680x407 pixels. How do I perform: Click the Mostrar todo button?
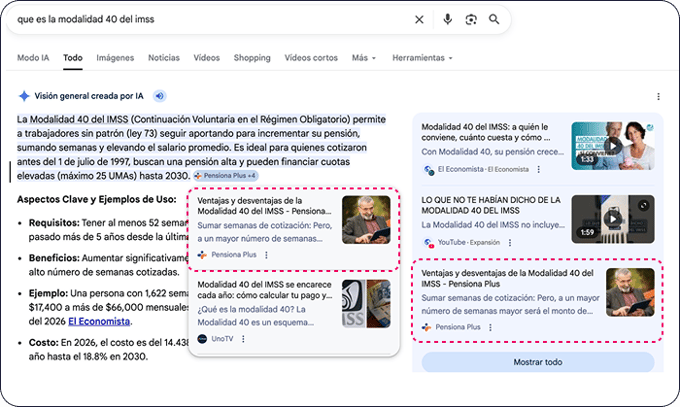[x=538, y=362]
